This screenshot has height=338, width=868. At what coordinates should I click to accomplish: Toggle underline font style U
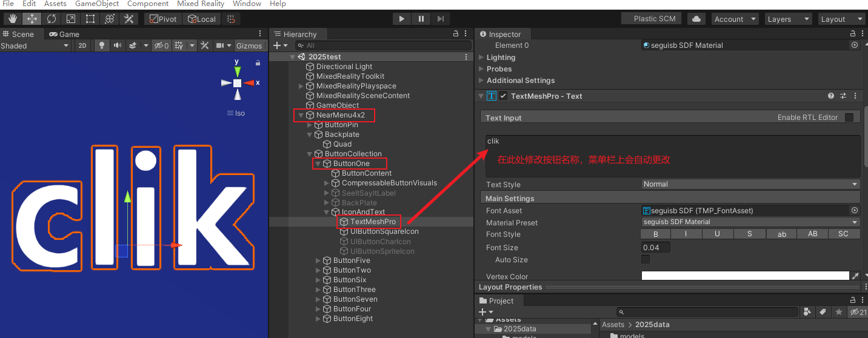[x=717, y=234]
